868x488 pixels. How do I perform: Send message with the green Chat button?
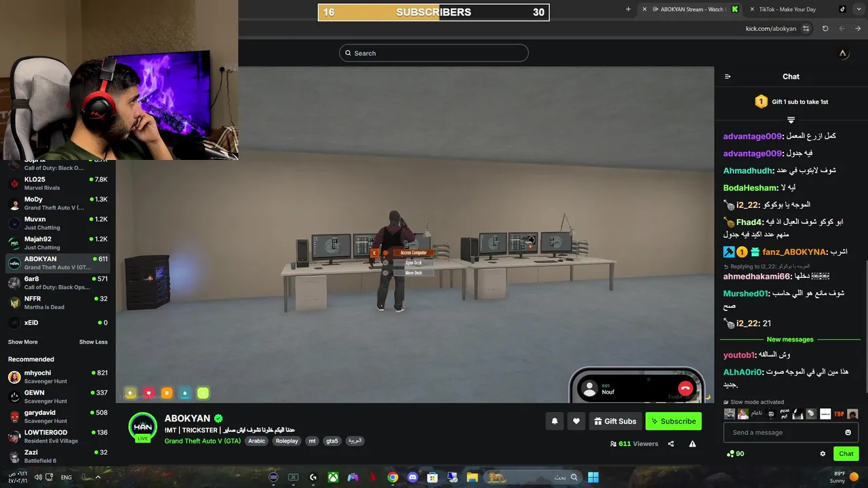click(846, 453)
